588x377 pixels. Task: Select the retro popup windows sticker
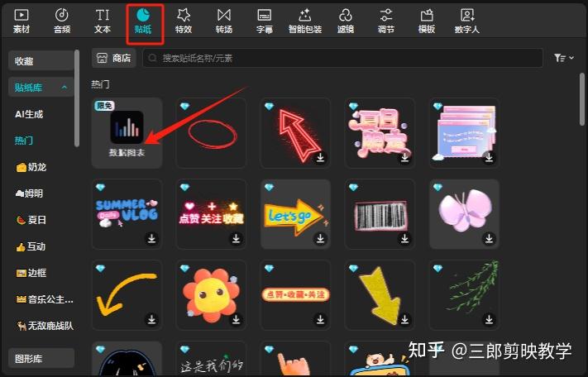click(x=464, y=132)
